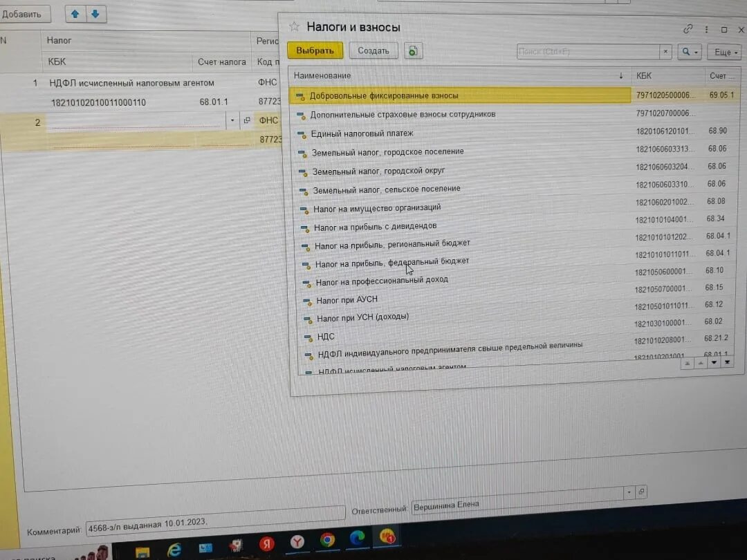
Task: Click item icon of Налог при АУСН
Action: point(307,301)
